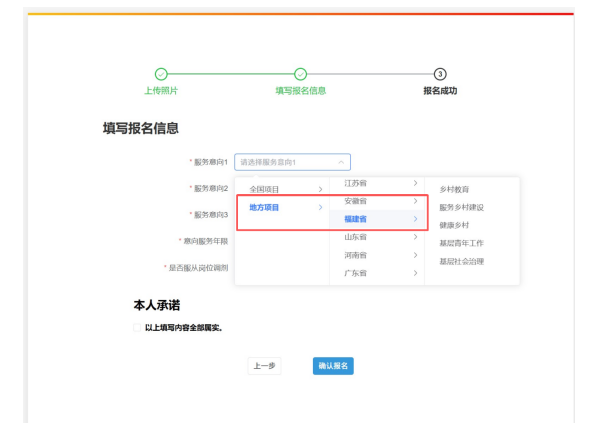Click the step 3 报名成功 circle icon
The height and width of the screenshot is (439, 607).
[x=440, y=74]
